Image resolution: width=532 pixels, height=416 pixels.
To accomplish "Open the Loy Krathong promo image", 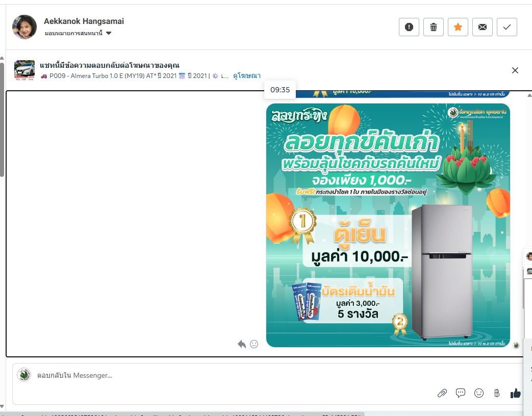I will click(388, 225).
